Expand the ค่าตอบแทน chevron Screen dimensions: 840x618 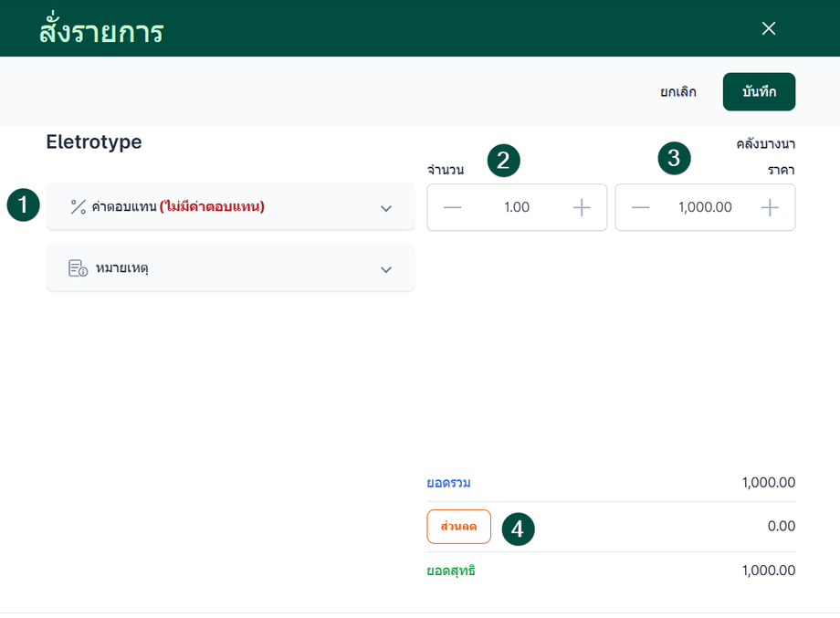[386, 208]
